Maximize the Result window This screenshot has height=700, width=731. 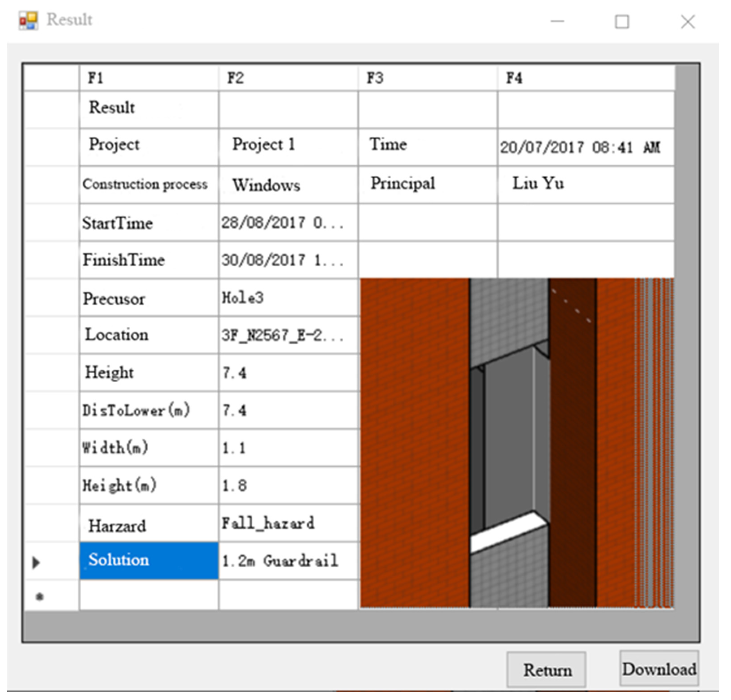click(x=622, y=22)
